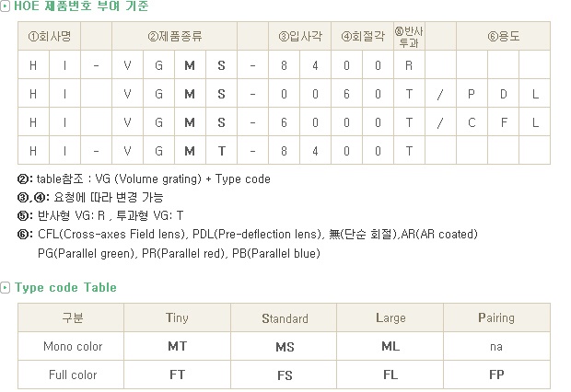Image resolution: width=571 pixels, height=392 pixels.
Task: Click the ⑤반사투과 header cell
Action: (x=409, y=36)
